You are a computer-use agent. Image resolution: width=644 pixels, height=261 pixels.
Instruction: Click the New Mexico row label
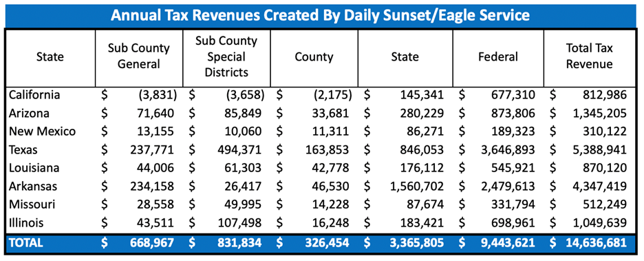(42, 132)
